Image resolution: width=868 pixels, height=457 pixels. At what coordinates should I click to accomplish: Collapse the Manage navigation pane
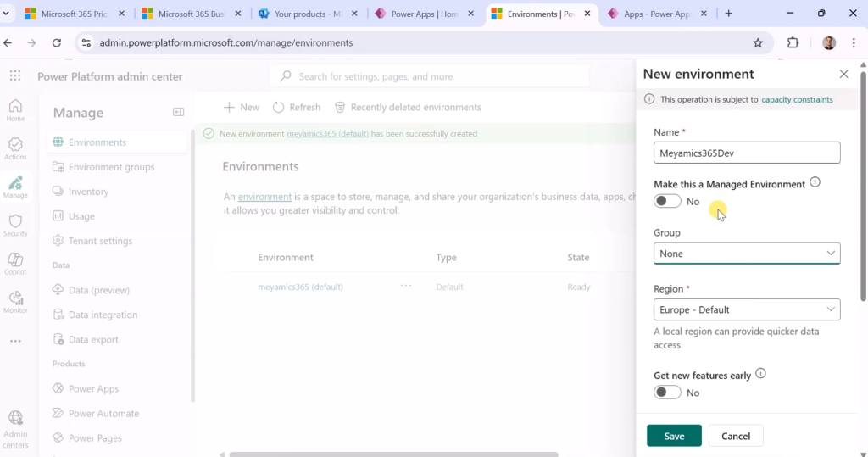178,112
